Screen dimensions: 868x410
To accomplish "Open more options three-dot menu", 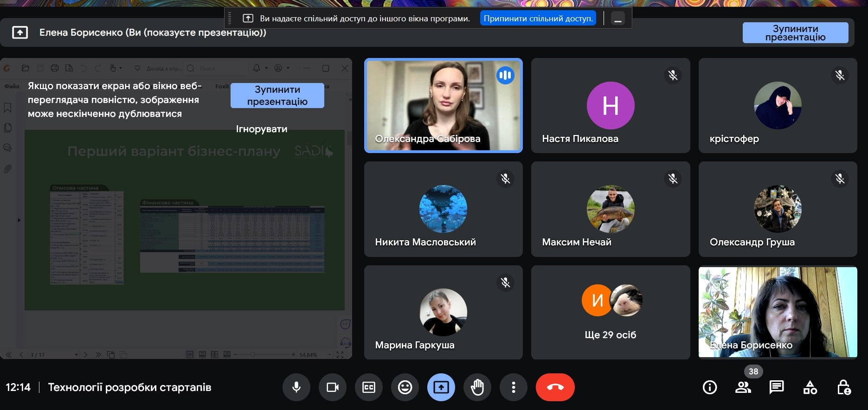I will pyautogui.click(x=514, y=387).
